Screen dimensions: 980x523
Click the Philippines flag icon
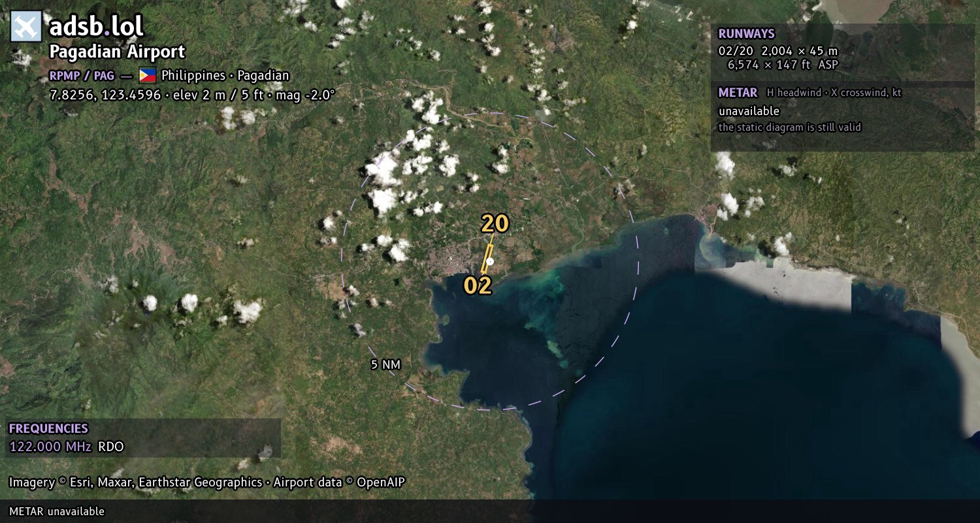click(x=148, y=75)
